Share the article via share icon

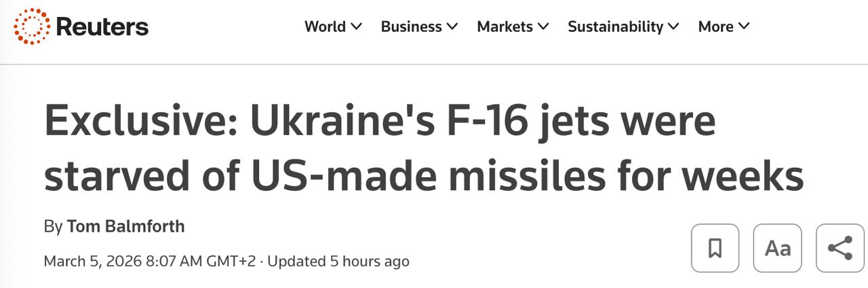pyautogui.click(x=840, y=248)
